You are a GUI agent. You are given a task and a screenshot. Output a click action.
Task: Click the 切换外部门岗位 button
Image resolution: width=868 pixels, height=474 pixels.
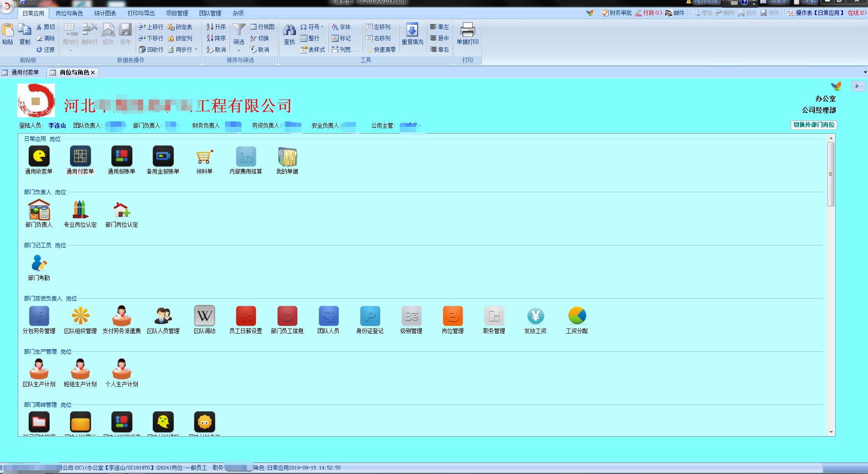pos(813,125)
